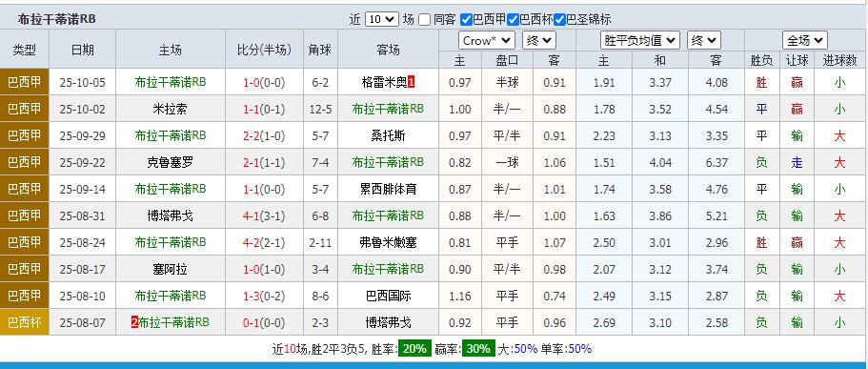This screenshot has height=369, width=868.
Task: Uncheck the 巴圣锦标 league checkbox
Action: pyautogui.click(x=559, y=20)
